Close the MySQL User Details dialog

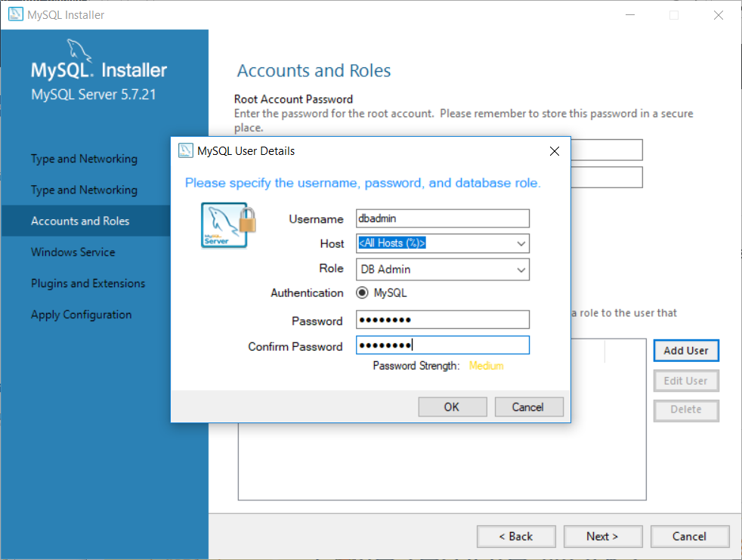[555, 151]
